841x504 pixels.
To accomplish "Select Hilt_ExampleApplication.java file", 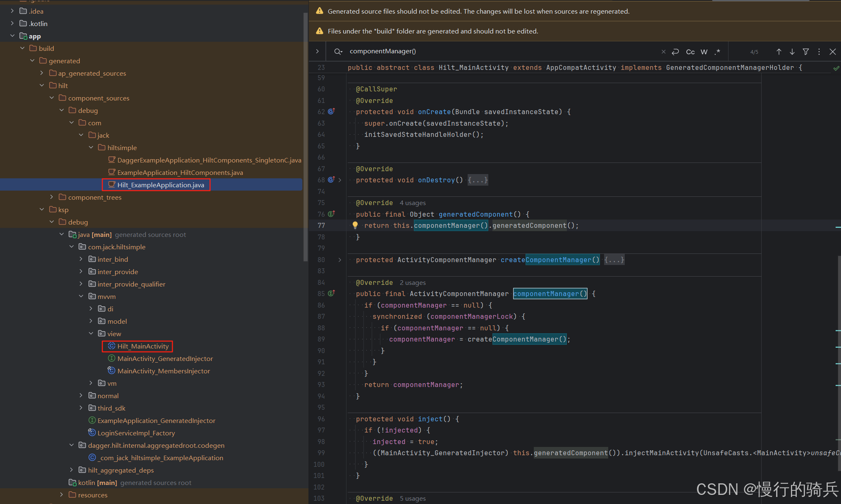I will coord(156,185).
